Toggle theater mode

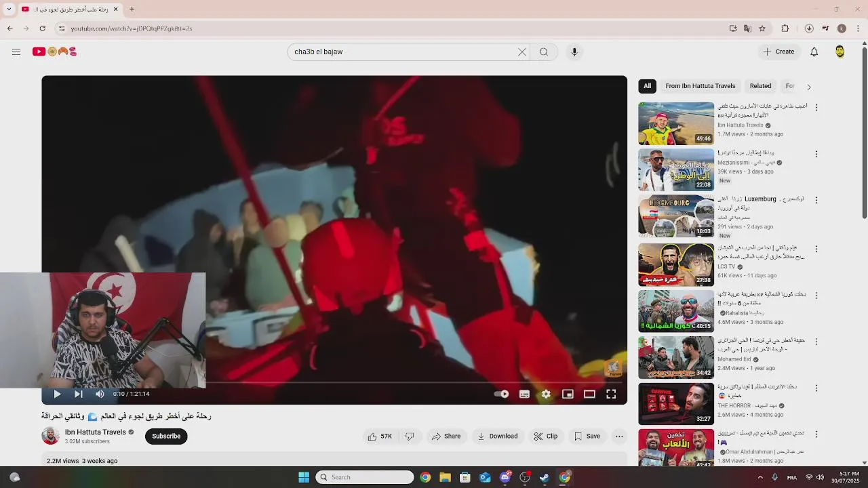589,394
